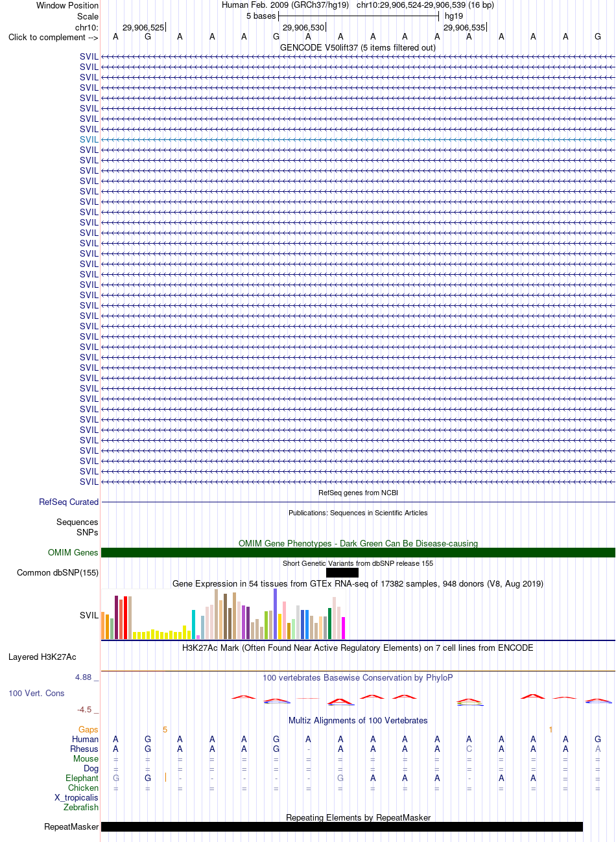Click the Chicken alignment row label
Viewport: 616px width, 842px height.
[83, 788]
